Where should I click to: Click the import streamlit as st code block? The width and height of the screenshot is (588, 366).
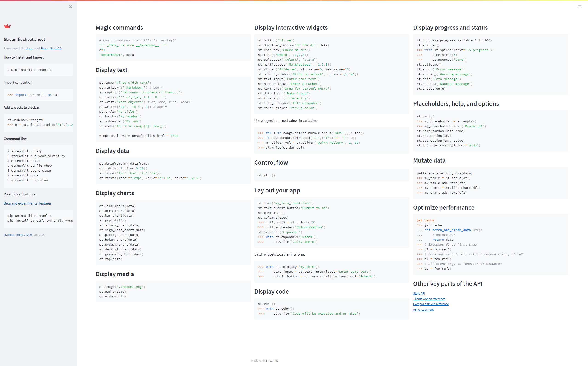32,95
